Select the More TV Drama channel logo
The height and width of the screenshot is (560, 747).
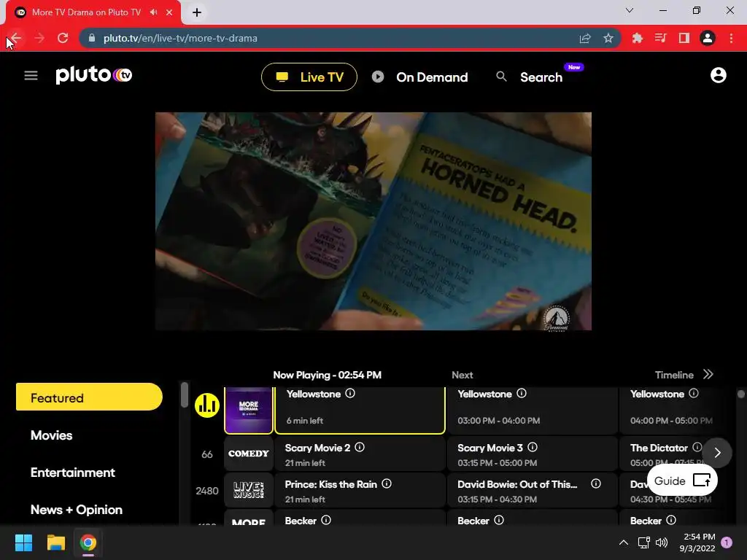[249, 410]
